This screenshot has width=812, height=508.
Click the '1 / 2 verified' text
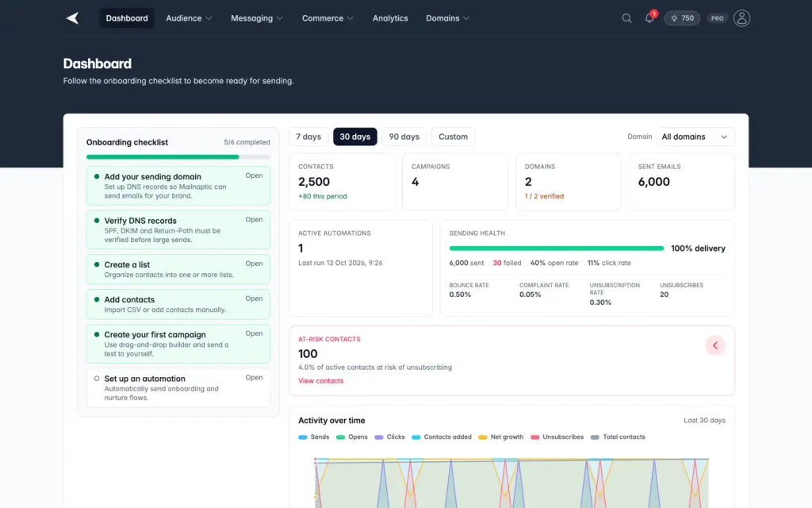coord(544,197)
